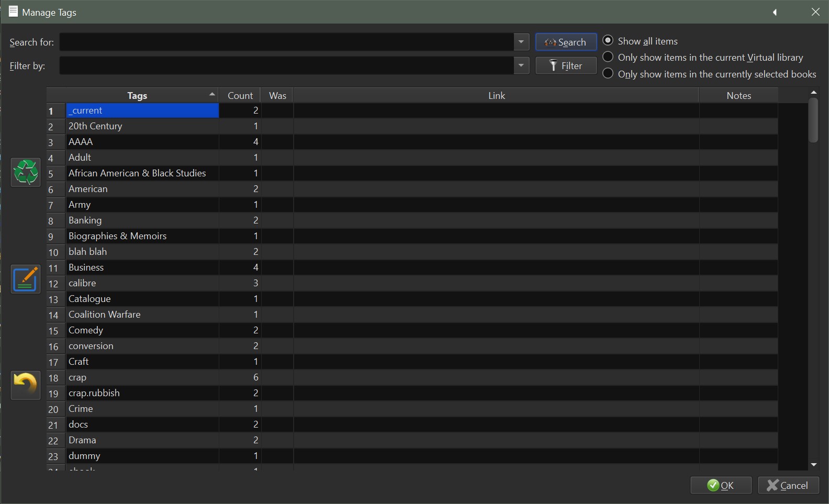
Task: Click the Notes column header
Action: coord(738,95)
